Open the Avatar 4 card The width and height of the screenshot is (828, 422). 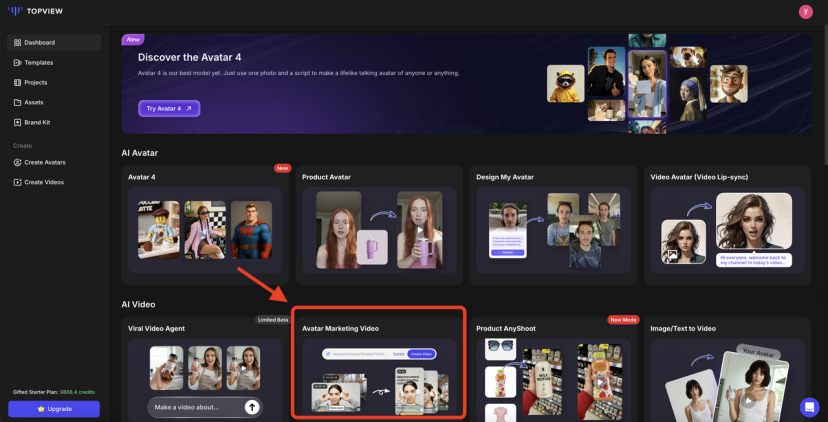[x=204, y=225]
